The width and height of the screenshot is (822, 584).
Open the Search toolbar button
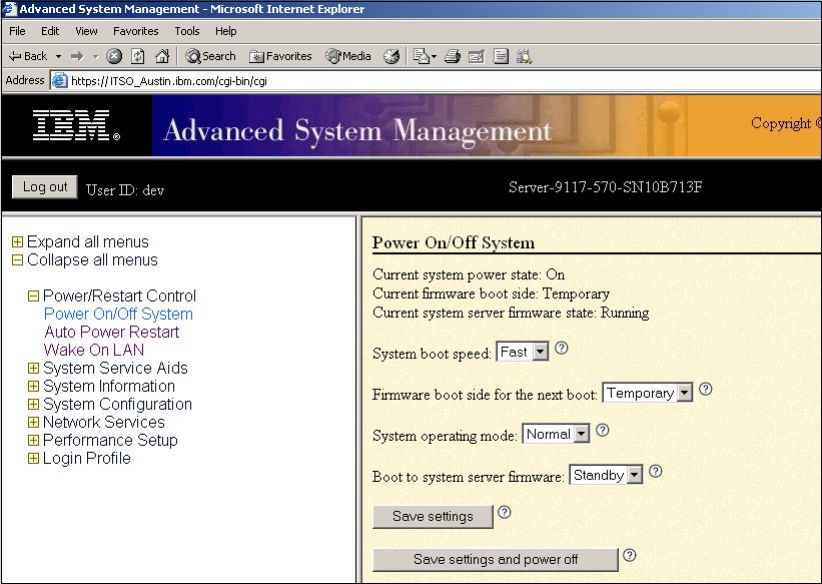pyautogui.click(x=211, y=56)
